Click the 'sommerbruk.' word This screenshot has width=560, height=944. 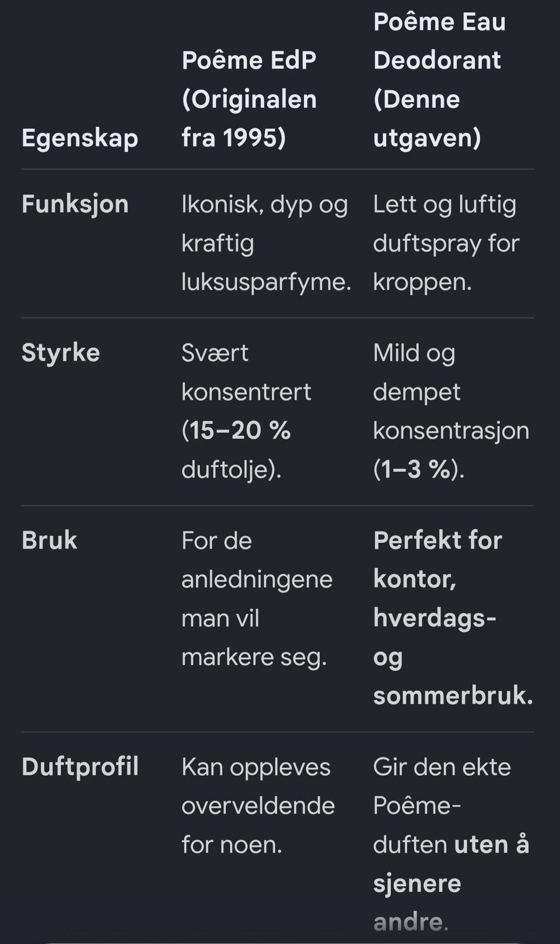tap(453, 695)
